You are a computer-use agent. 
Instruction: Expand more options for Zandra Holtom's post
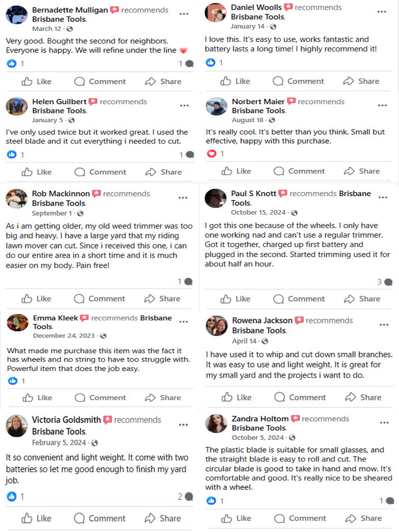point(384,423)
